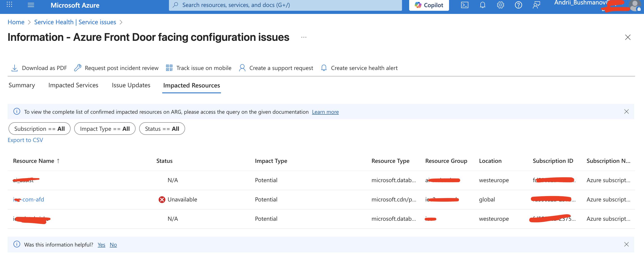Viewport: 644px width, 262px height.
Task: Switch to the Issue Updates tab
Action: (x=131, y=85)
